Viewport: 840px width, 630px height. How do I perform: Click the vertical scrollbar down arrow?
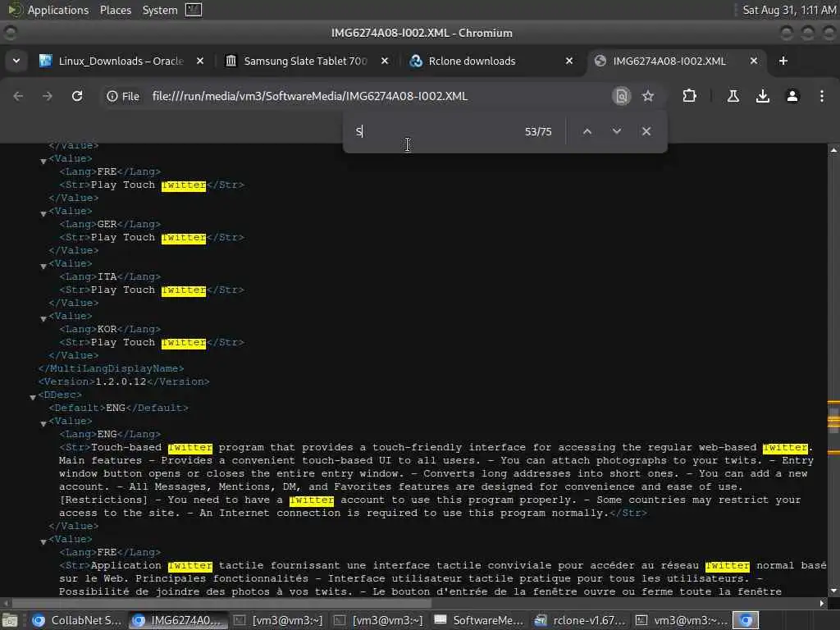click(x=833, y=590)
